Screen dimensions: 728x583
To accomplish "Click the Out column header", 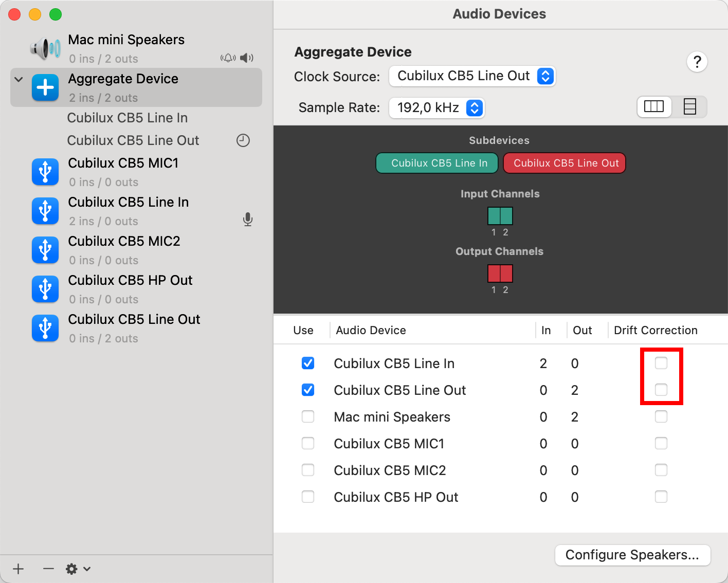I will tap(583, 330).
